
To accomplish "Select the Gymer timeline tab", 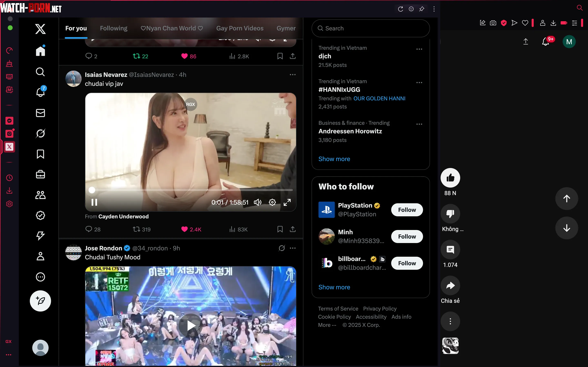I will pos(286,28).
